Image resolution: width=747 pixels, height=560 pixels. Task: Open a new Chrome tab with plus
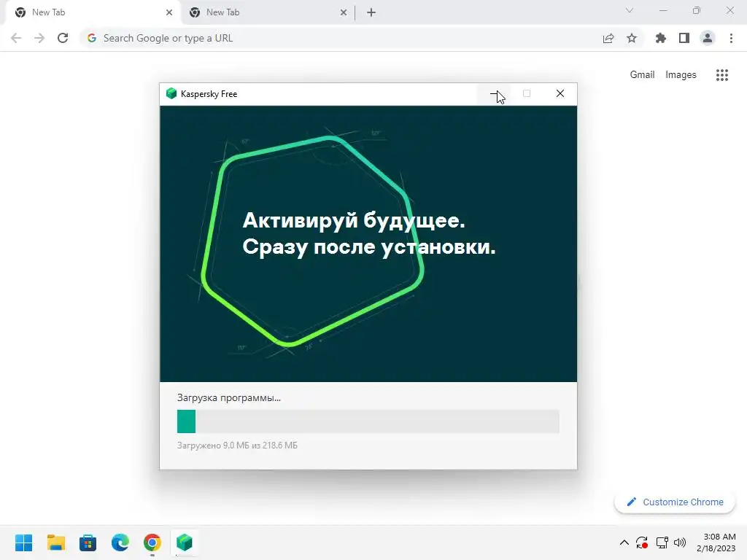pos(371,12)
